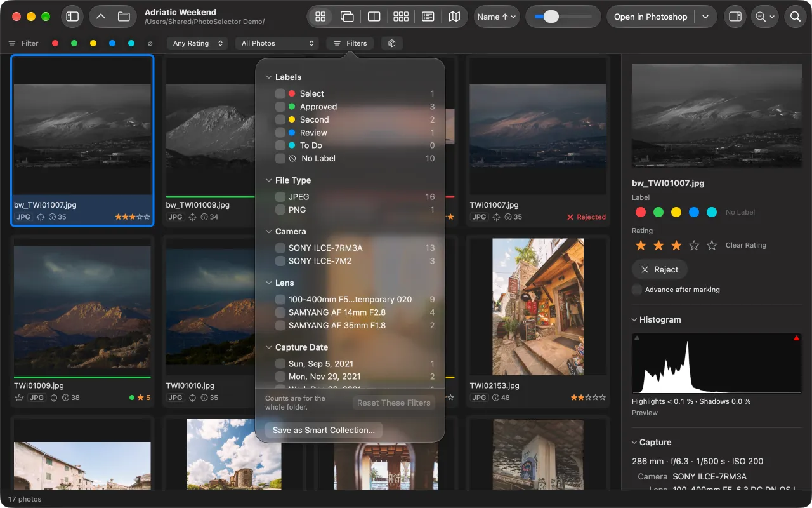Toggle the left sidebar icon
This screenshot has height=508, width=812.
tap(72, 17)
